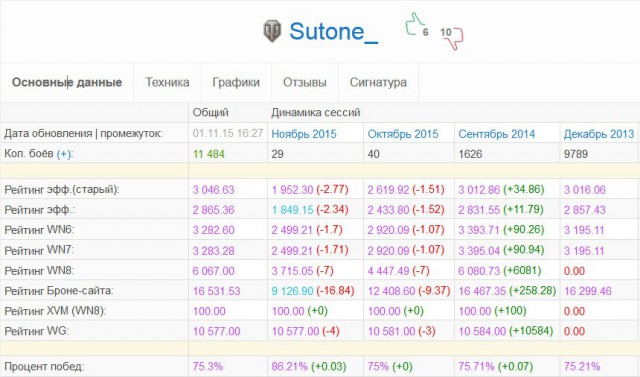640x377 pixels.
Task: Click the value 12 408.60 (-9.37)
Action: [x=409, y=291]
